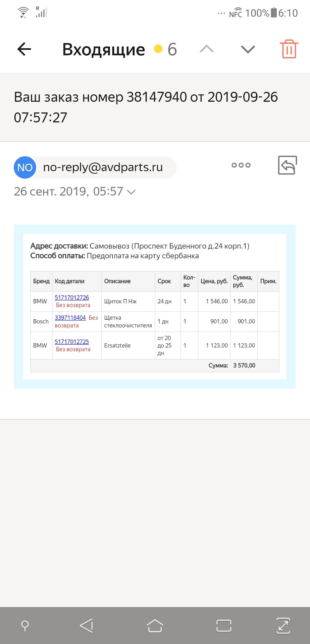Tap the Входящие inbox title

coord(104,49)
